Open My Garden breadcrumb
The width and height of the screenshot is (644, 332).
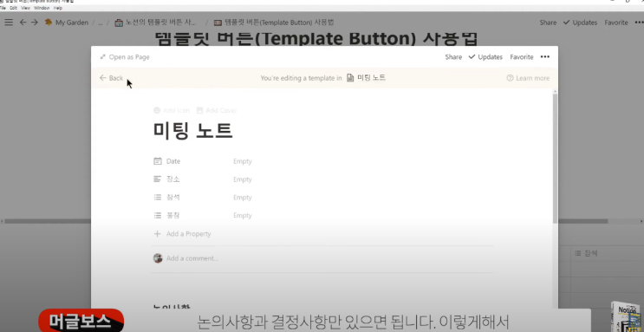[x=67, y=23]
